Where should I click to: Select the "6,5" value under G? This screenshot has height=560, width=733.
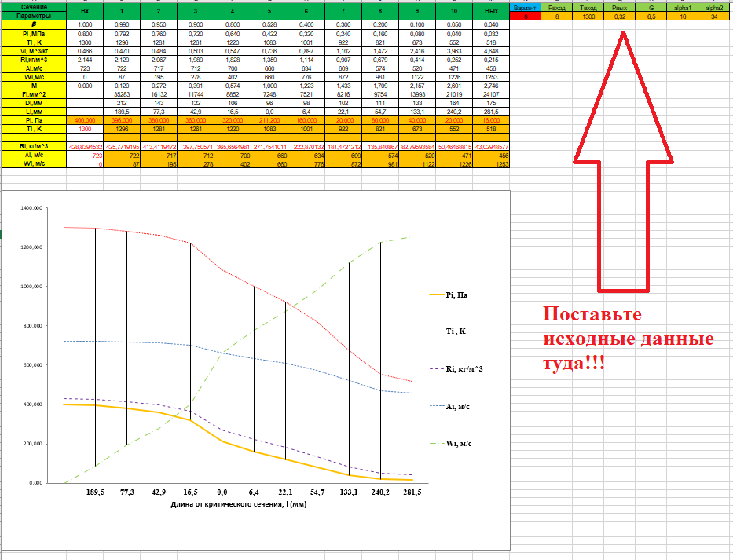[x=651, y=16]
